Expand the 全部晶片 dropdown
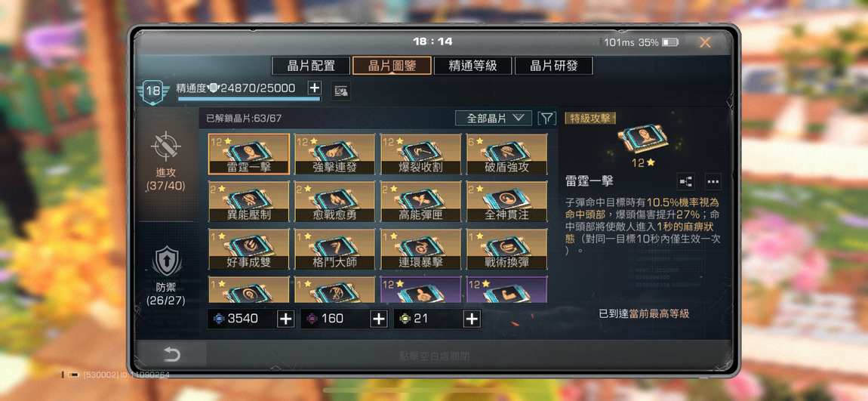 coord(493,118)
